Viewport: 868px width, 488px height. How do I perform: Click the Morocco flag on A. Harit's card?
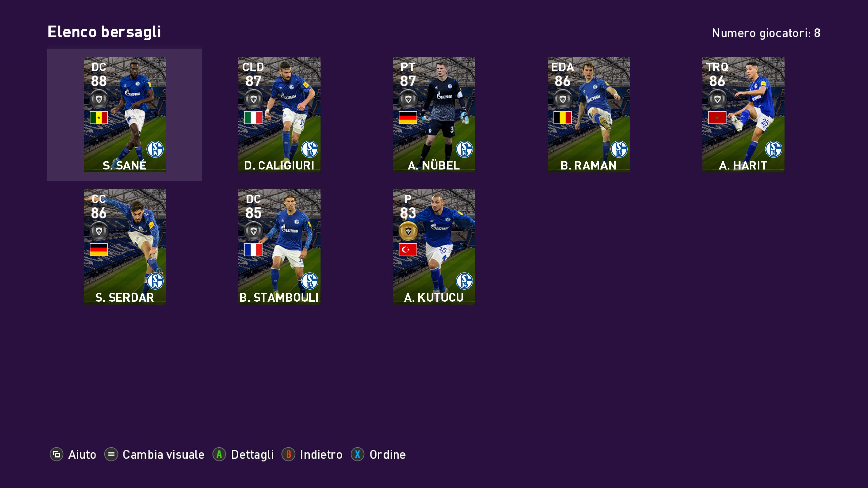click(x=717, y=118)
